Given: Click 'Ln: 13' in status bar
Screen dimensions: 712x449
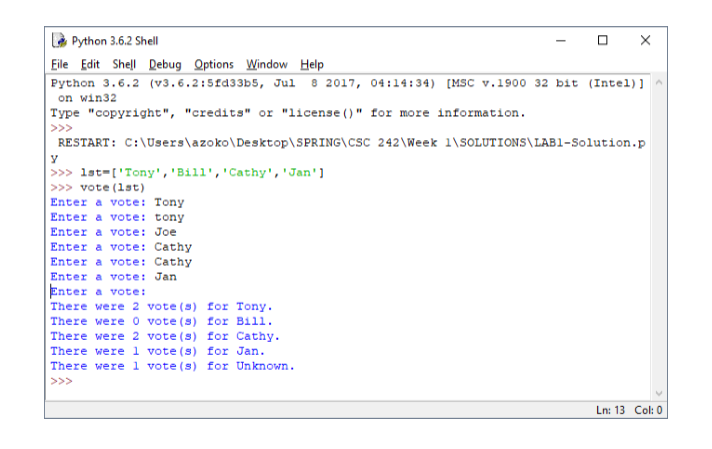Looking at the screenshot, I should (610, 410).
